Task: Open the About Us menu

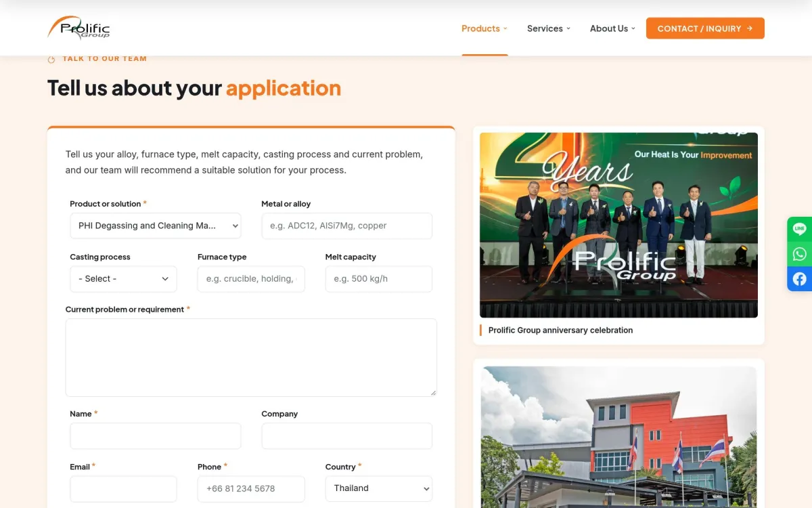Action: click(x=612, y=28)
